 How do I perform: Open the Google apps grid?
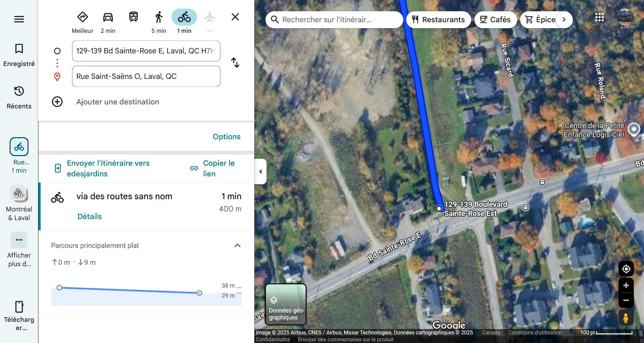tap(599, 18)
